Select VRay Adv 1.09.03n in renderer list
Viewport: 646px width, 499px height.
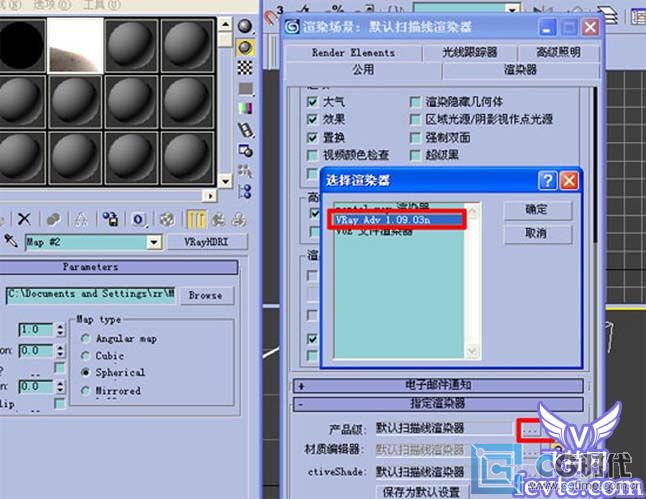(397, 220)
